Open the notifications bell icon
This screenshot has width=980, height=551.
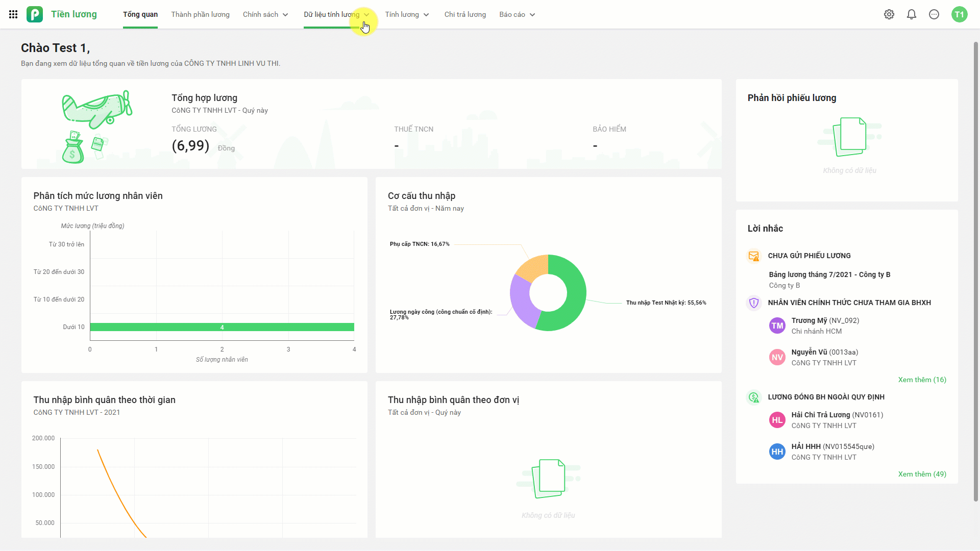tap(912, 14)
